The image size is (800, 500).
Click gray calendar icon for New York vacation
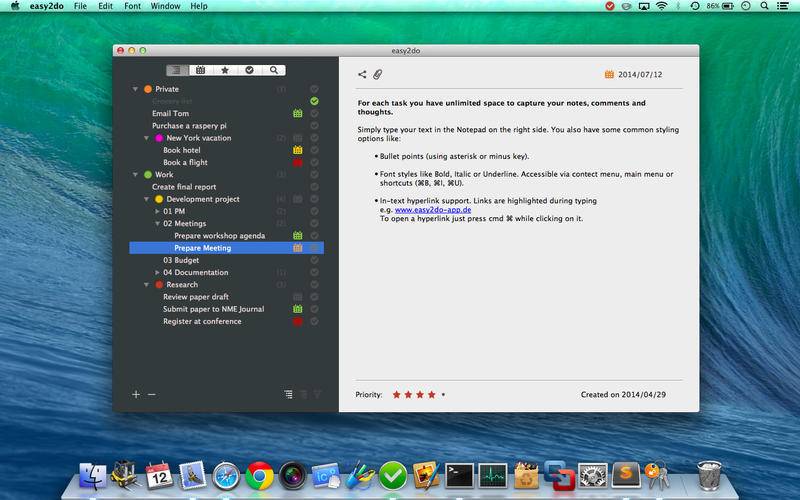[x=298, y=138]
